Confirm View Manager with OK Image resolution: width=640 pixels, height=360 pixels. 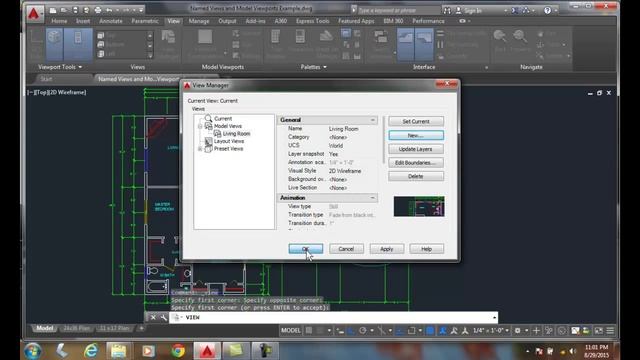[x=306, y=249]
